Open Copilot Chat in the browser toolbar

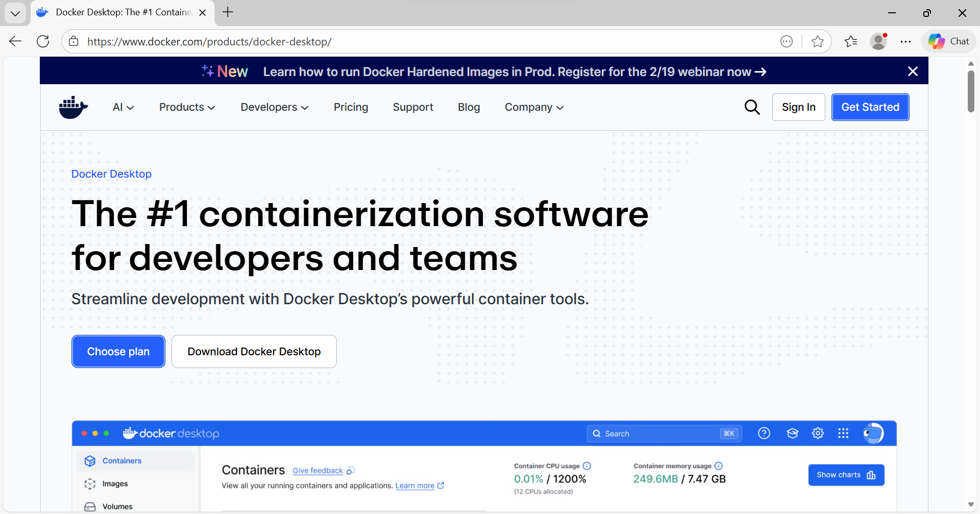tap(948, 41)
